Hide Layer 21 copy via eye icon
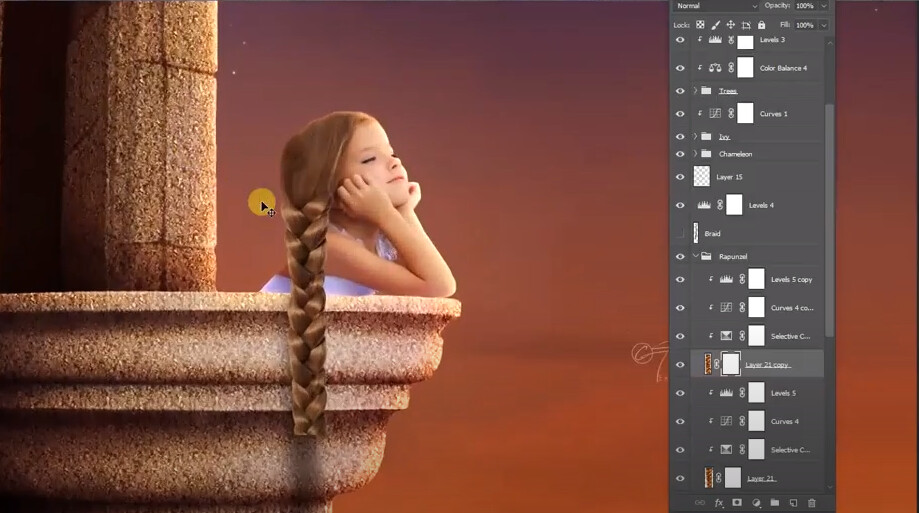The height and width of the screenshot is (513, 919). (680, 365)
